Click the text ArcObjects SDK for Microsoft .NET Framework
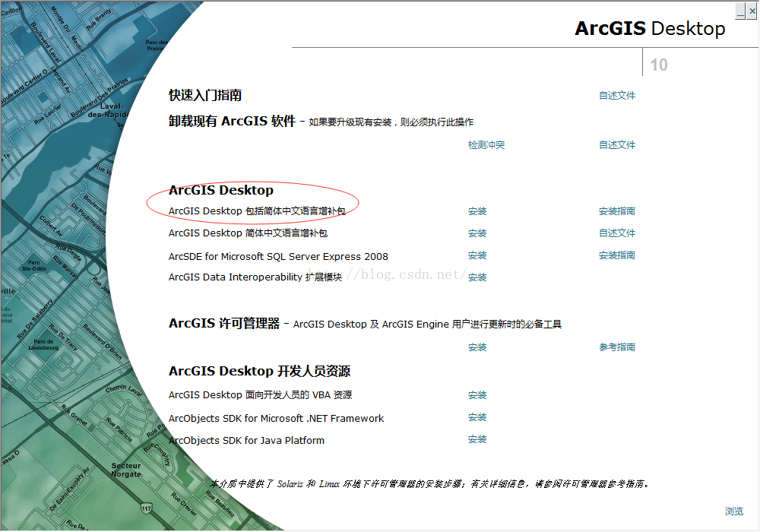 point(277,418)
